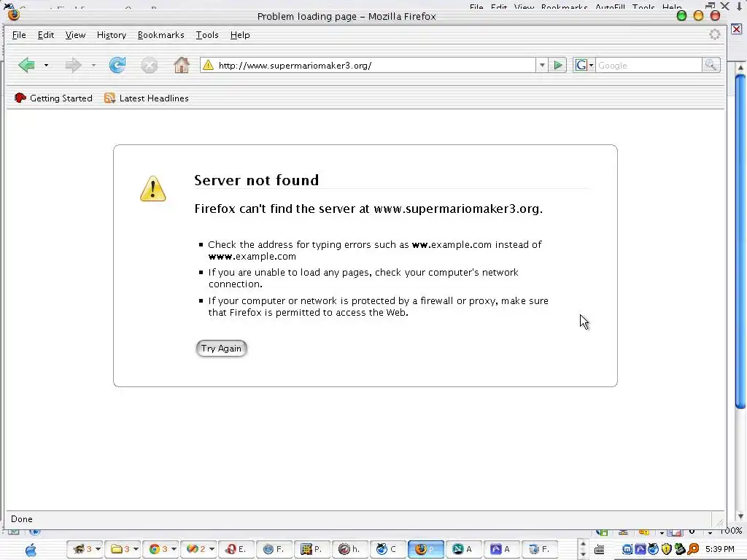
Task: Click the green Go button
Action: (557, 65)
